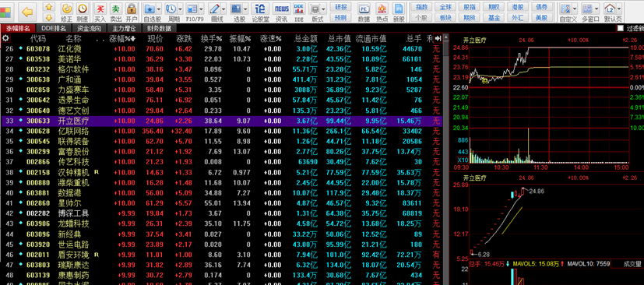The height and width of the screenshot is (285, 644).
Task: Click the 港股 market button
Action: pos(518,6)
